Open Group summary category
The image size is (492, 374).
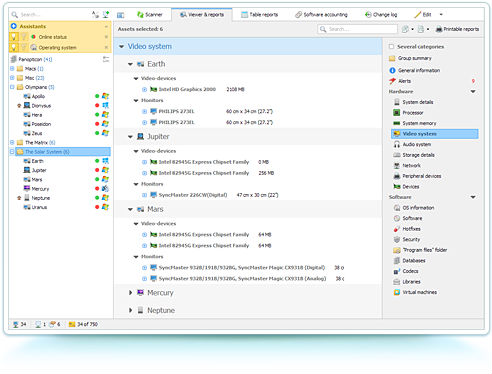coord(410,58)
